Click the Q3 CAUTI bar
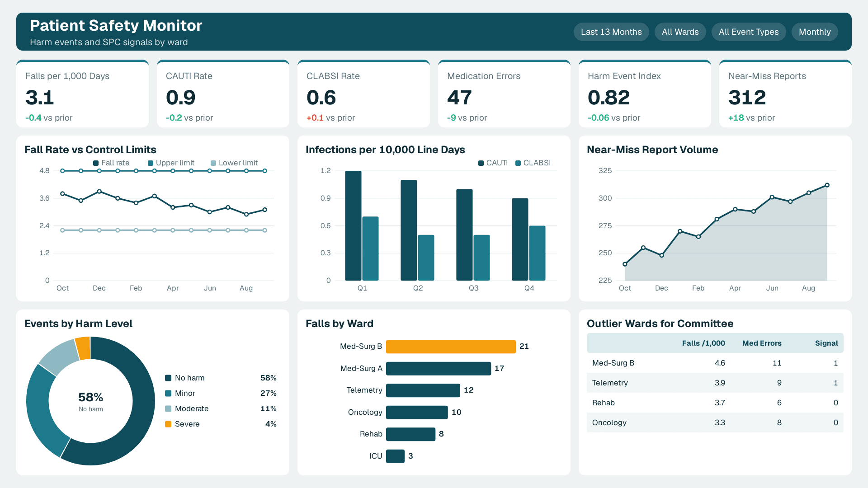868x488 pixels. click(464, 235)
